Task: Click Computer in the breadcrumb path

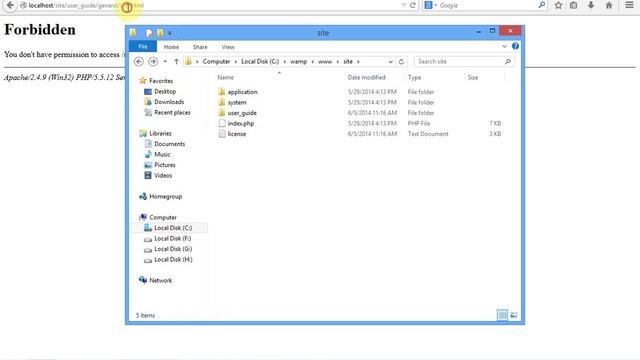Action: 216,61
